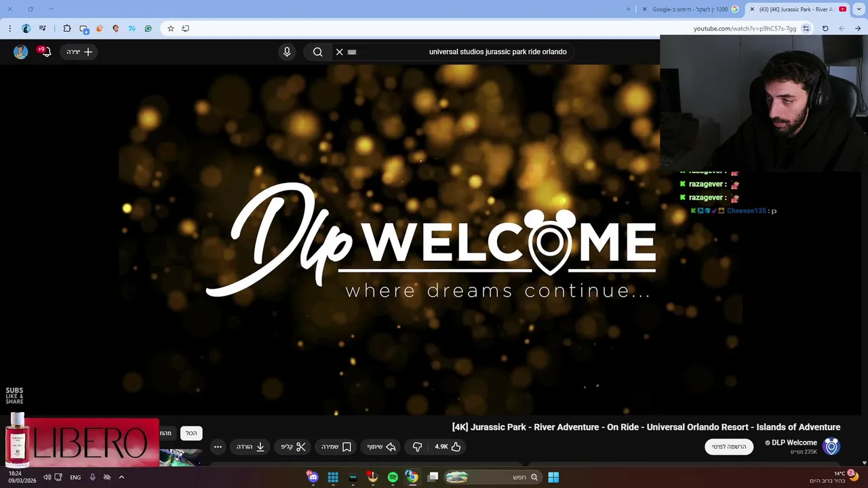
Task: Open the DLP Welcome channel name link
Action: click(794, 443)
